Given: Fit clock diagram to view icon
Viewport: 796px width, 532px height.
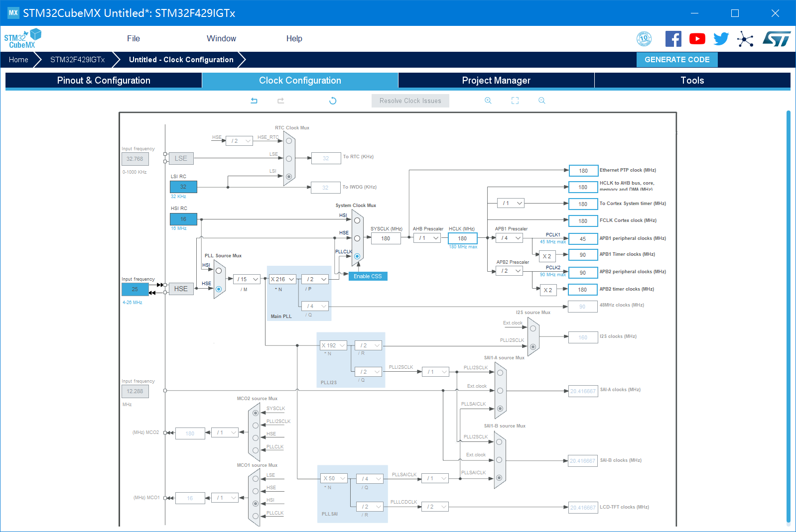Looking at the screenshot, I should click(x=515, y=101).
